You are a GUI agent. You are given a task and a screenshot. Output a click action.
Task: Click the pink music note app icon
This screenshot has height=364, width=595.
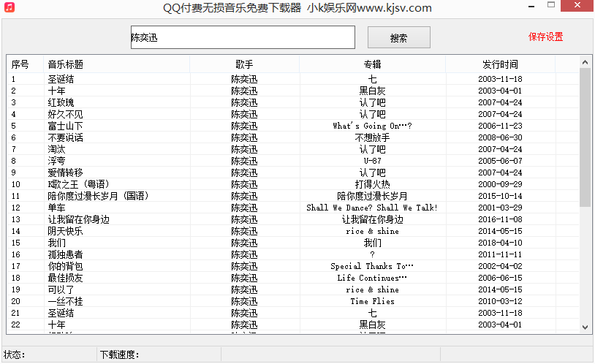(x=10, y=7)
